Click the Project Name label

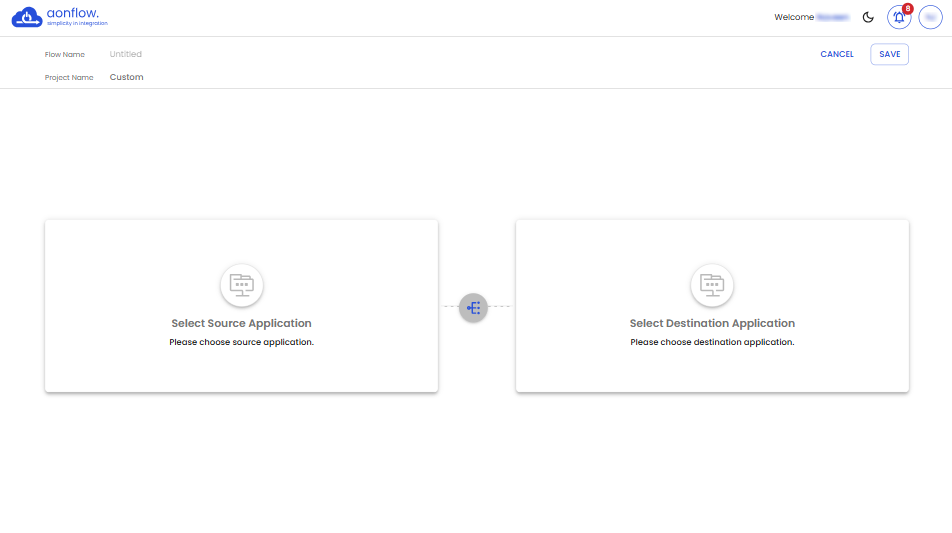click(69, 78)
